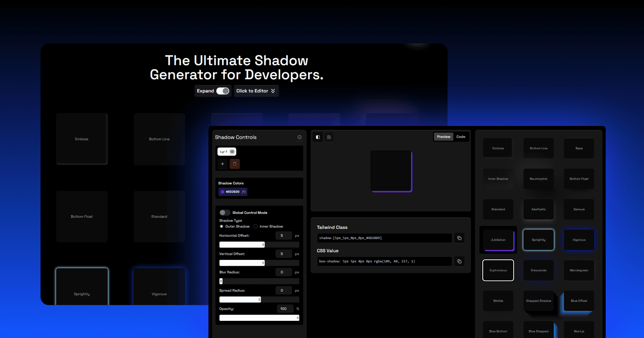Click the #6D28D9 shadow color swatch
Image resolution: width=644 pixels, height=338 pixels.
pos(223,192)
